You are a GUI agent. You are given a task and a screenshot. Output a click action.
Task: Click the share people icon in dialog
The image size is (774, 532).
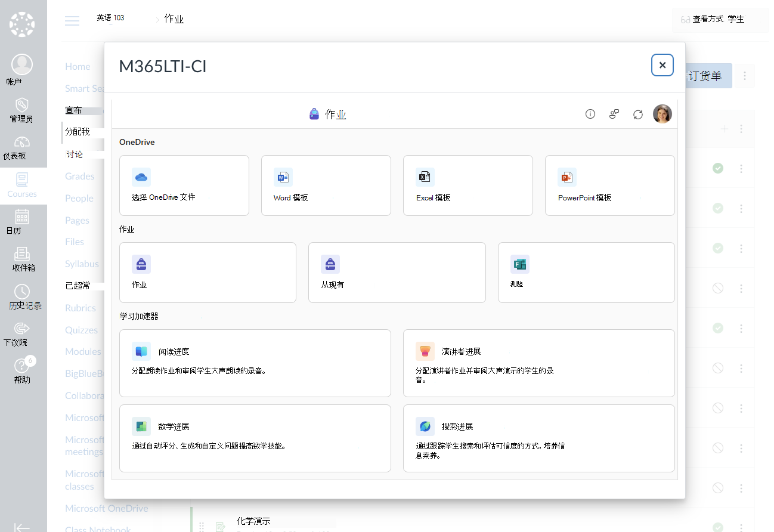click(614, 114)
